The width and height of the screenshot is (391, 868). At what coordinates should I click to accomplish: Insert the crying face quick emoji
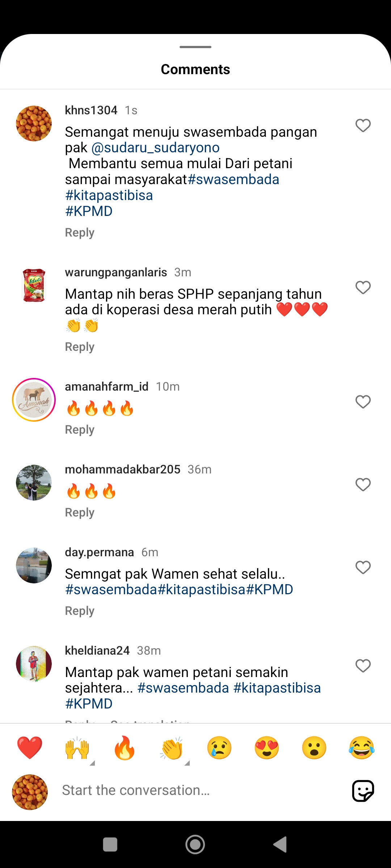[219, 748]
